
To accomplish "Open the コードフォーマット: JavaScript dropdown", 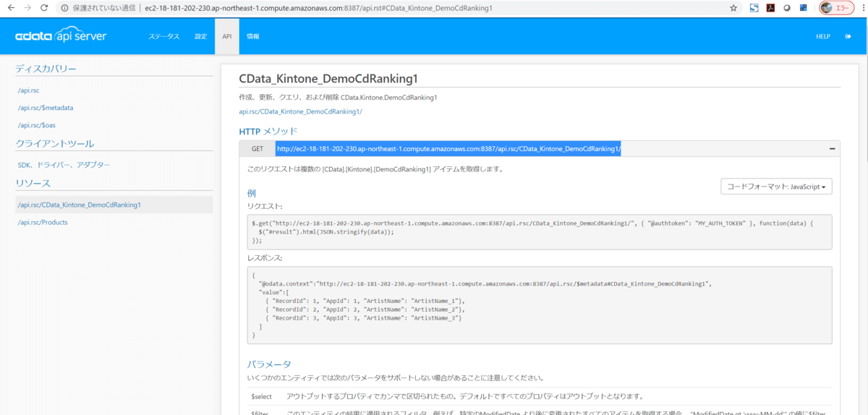I will tap(776, 187).
